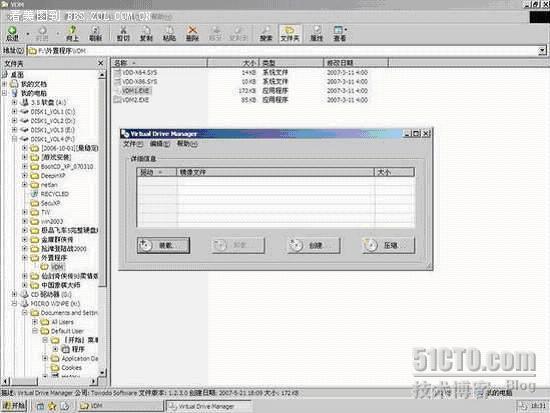Click the Compress (压缩) button with disc icon
The height and width of the screenshot is (413, 550).
tap(389, 245)
